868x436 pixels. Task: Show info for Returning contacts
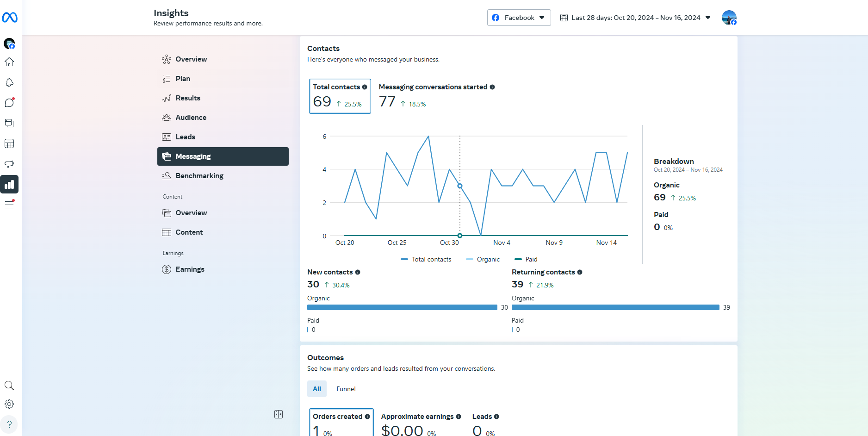pos(580,272)
